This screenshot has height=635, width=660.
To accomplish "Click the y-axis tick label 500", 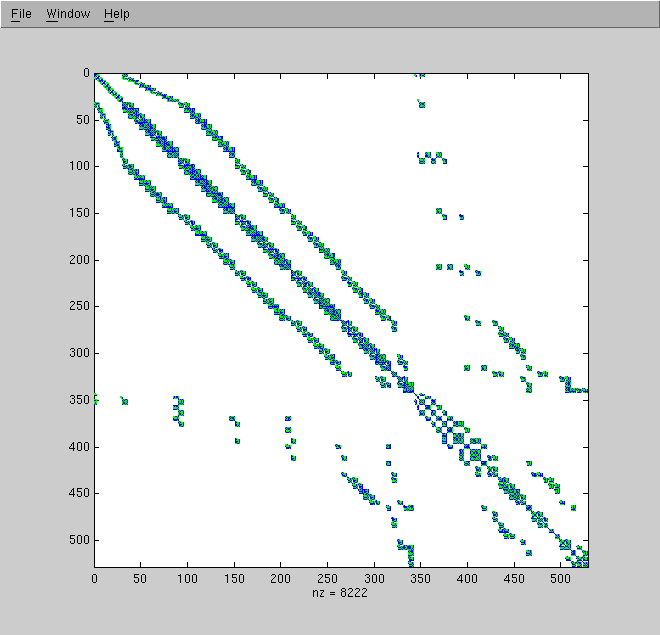I will (x=80, y=540).
